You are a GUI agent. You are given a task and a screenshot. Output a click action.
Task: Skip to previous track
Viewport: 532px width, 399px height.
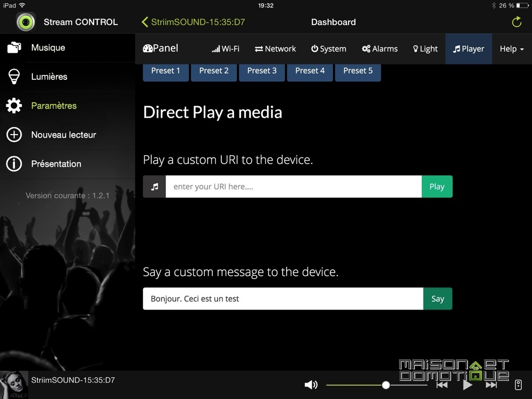pyautogui.click(x=442, y=385)
